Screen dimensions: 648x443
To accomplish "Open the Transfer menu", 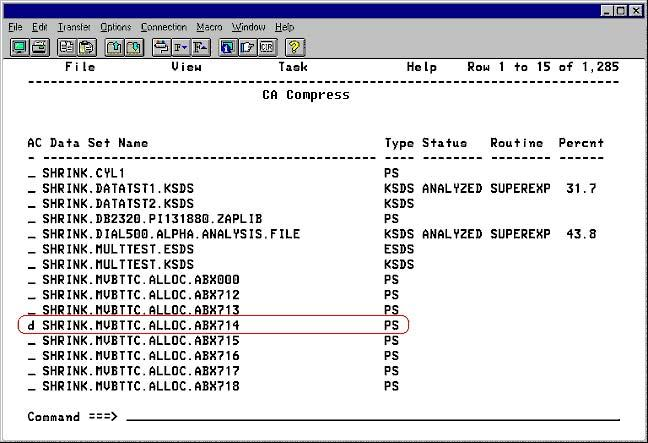I will pos(73,27).
